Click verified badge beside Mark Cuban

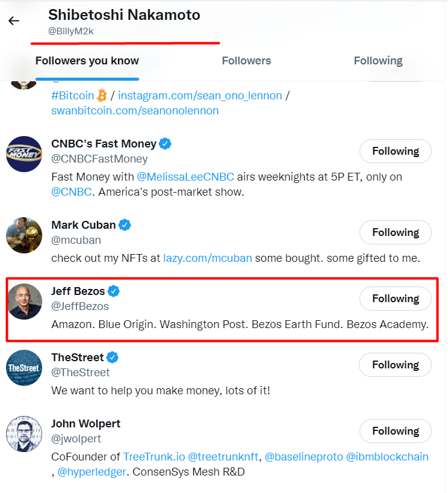[125, 225]
